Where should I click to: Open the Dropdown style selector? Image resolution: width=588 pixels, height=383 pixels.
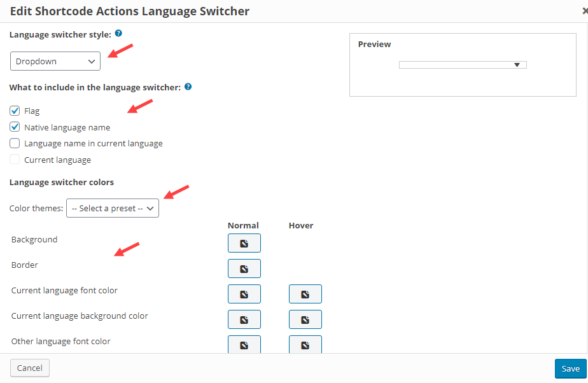pos(55,61)
